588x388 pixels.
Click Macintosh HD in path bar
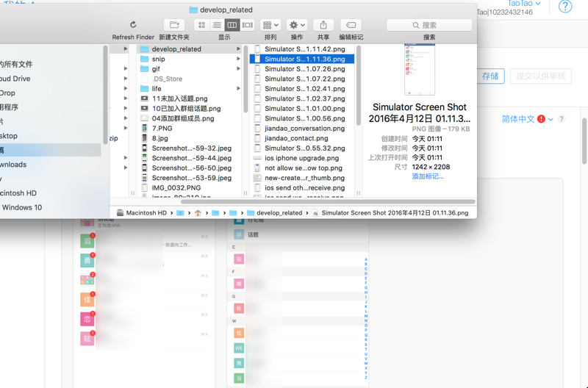(x=142, y=213)
